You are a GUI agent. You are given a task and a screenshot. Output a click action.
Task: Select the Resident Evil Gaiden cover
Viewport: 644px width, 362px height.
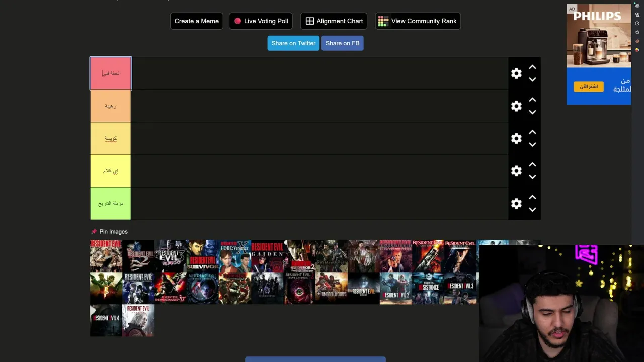(267, 256)
